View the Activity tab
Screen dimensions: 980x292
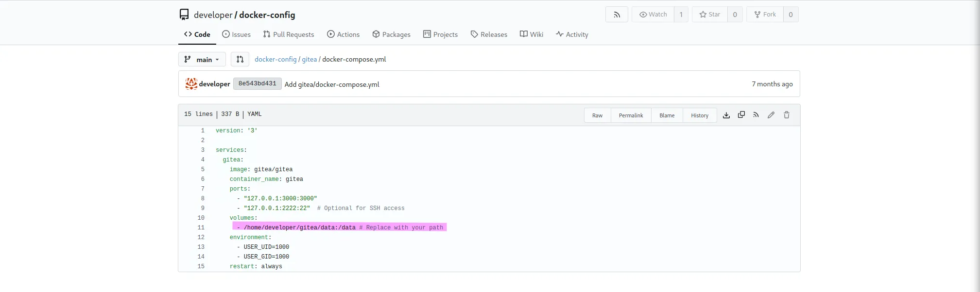coord(572,34)
